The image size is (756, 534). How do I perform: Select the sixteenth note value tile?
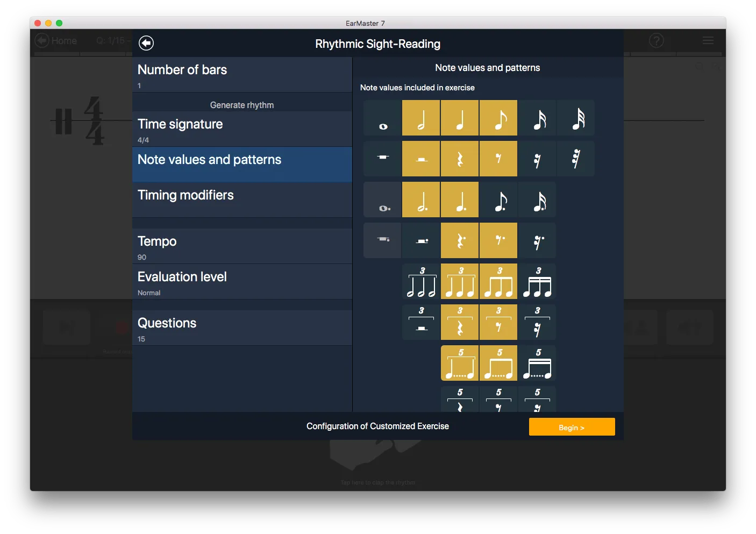(x=537, y=117)
